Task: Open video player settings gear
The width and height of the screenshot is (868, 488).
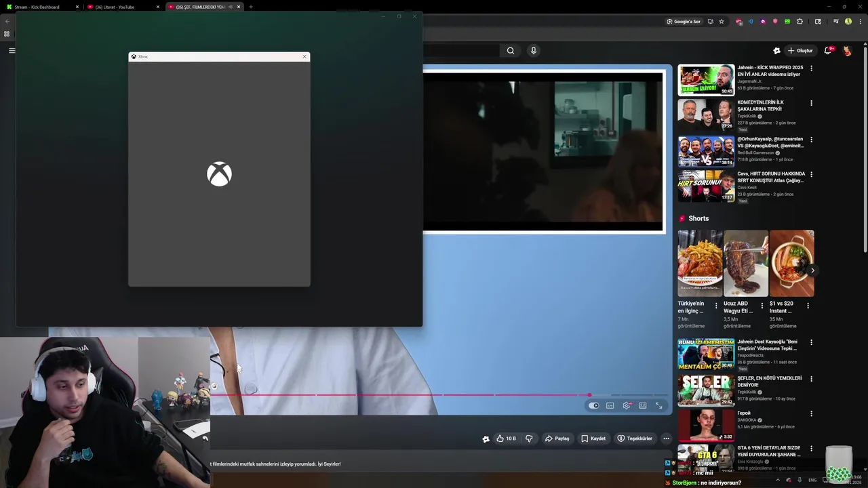Action: point(627,405)
